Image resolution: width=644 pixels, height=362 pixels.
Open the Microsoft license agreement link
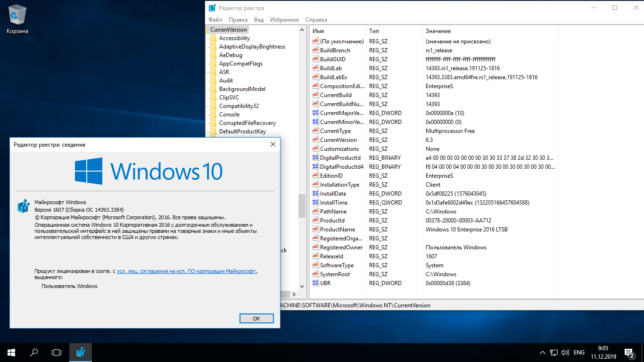(x=187, y=271)
